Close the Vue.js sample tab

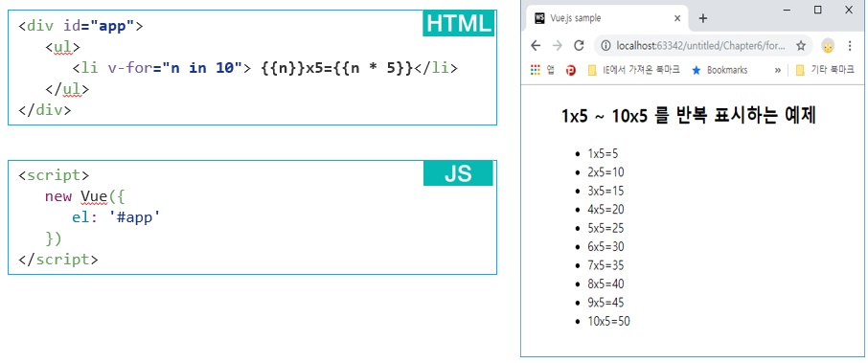tap(677, 18)
